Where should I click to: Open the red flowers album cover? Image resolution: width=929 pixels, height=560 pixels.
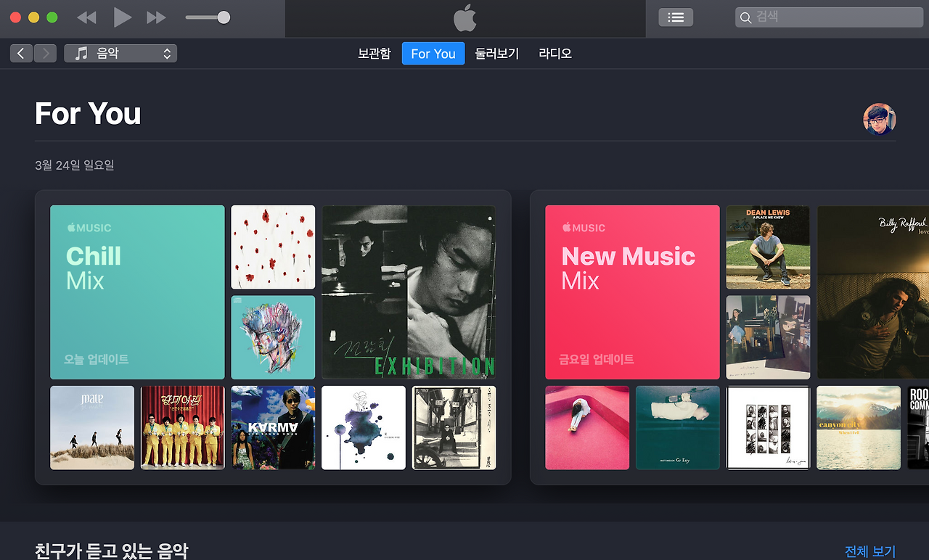pos(273,247)
